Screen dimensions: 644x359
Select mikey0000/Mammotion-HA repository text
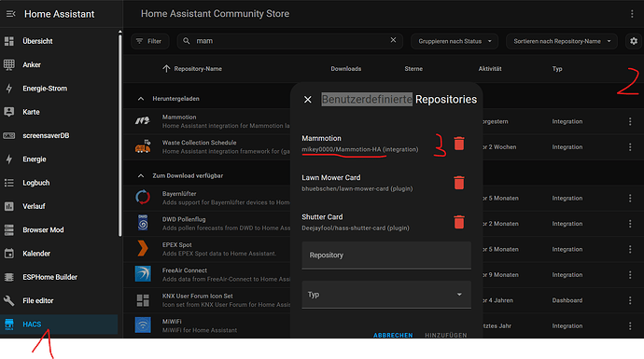(359, 149)
